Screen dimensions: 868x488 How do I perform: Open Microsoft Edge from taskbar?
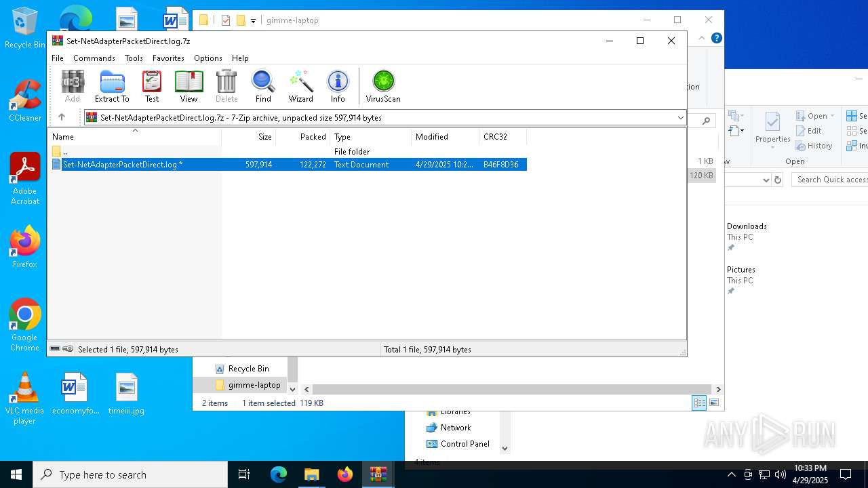pos(279,474)
